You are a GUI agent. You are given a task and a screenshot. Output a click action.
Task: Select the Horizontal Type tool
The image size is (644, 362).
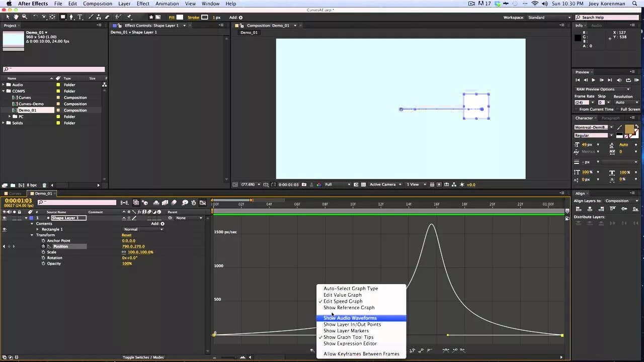(x=80, y=17)
